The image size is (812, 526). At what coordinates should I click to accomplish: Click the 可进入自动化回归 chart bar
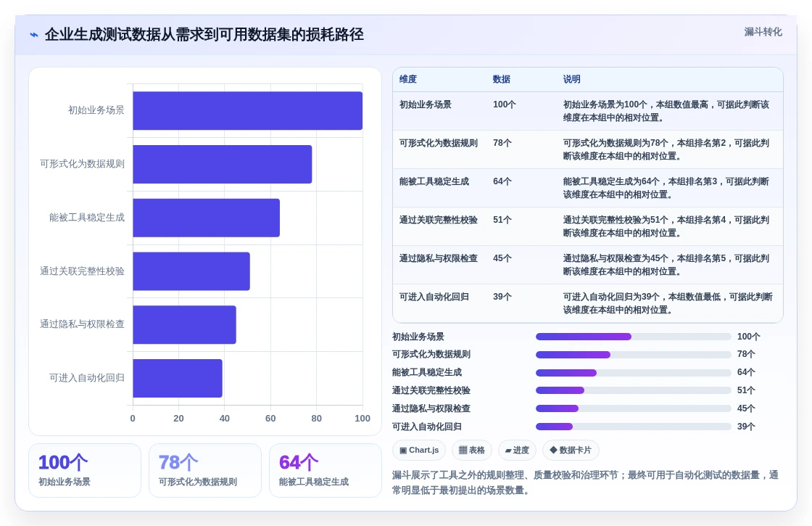[x=178, y=378]
